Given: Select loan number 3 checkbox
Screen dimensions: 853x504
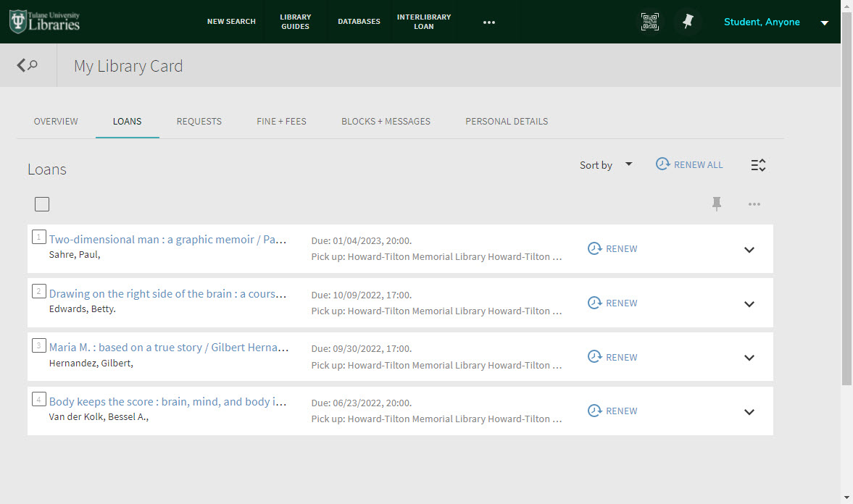Looking at the screenshot, I should pos(38,345).
